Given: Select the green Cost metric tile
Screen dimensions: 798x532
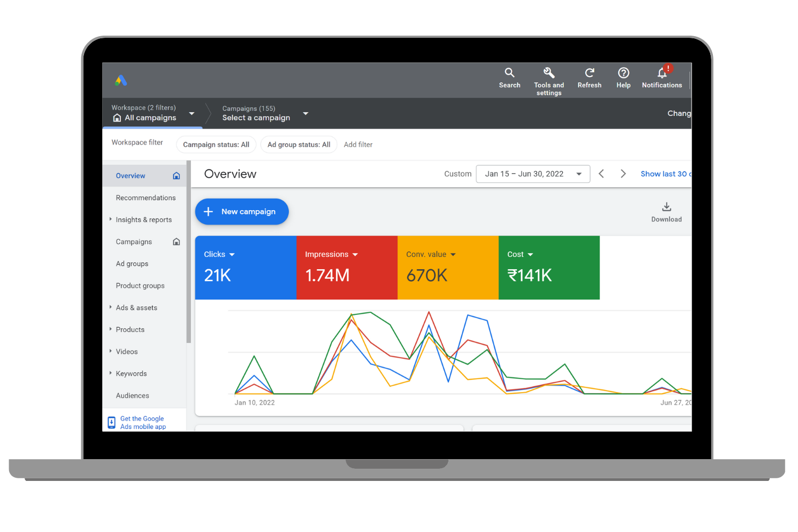Looking at the screenshot, I should (x=548, y=268).
